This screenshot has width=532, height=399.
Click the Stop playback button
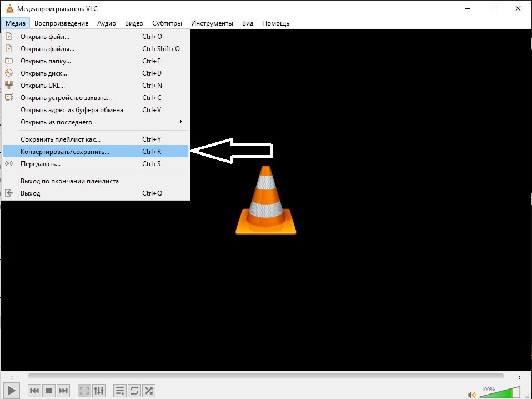[x=49, y=391]
